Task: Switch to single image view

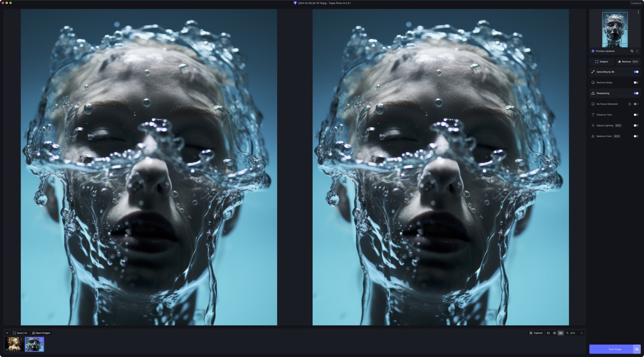Action: (x=548, y=333)
